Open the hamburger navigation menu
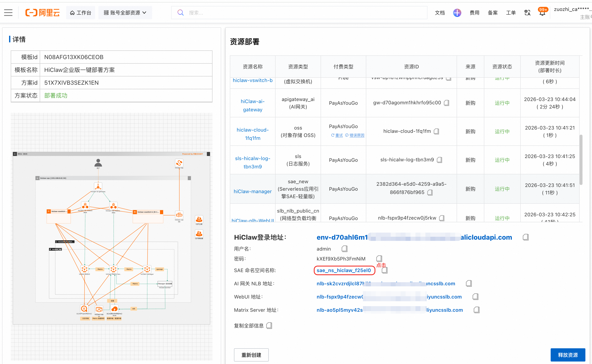592x364 pixels. [8, 13]
